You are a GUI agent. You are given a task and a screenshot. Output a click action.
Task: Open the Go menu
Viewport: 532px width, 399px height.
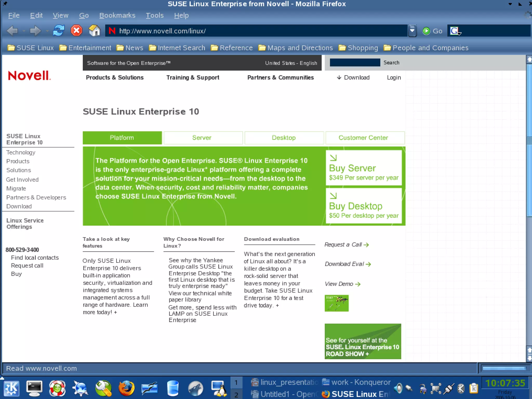point(84,15)
